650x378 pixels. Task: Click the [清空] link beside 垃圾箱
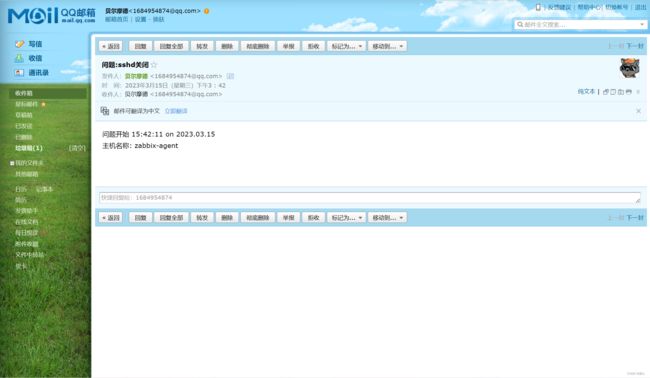77,148
